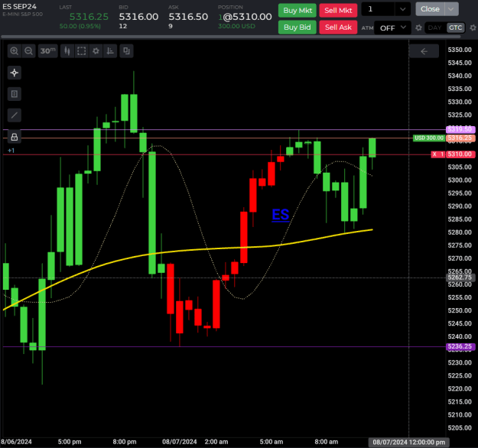Viewport: 478px width, 448px height.
Task: Click the LAST price 5316.25
Action: coord(89,17)
